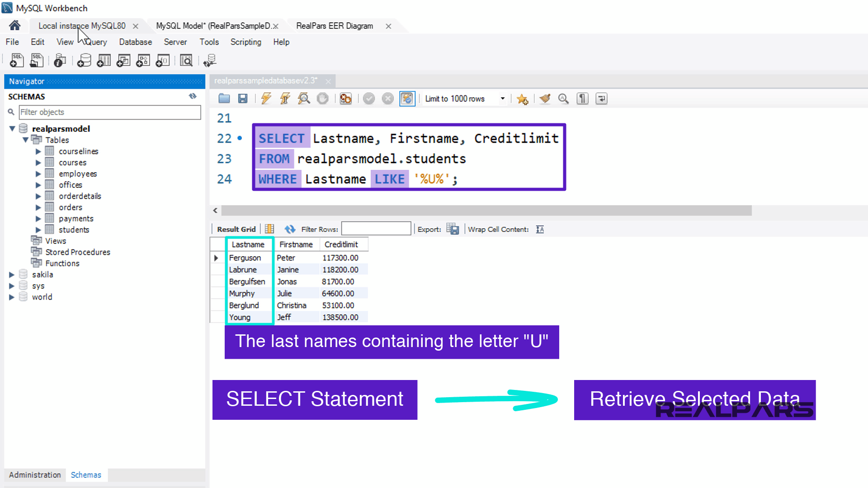Save the SQL script with the floppy icon
Viewport: 868px width, 488px height.
tap(243, 99)
